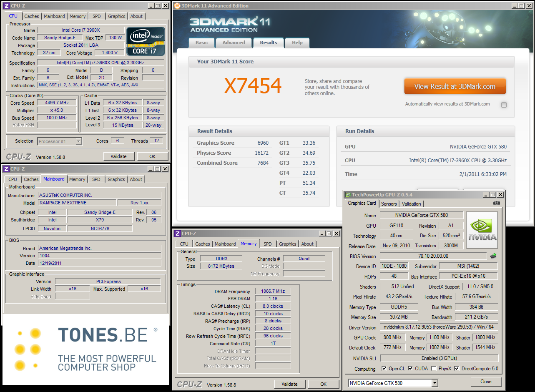Open the SPD tab in the CPU-Z processor window
535x392 pixels.
tap(96, 16)
